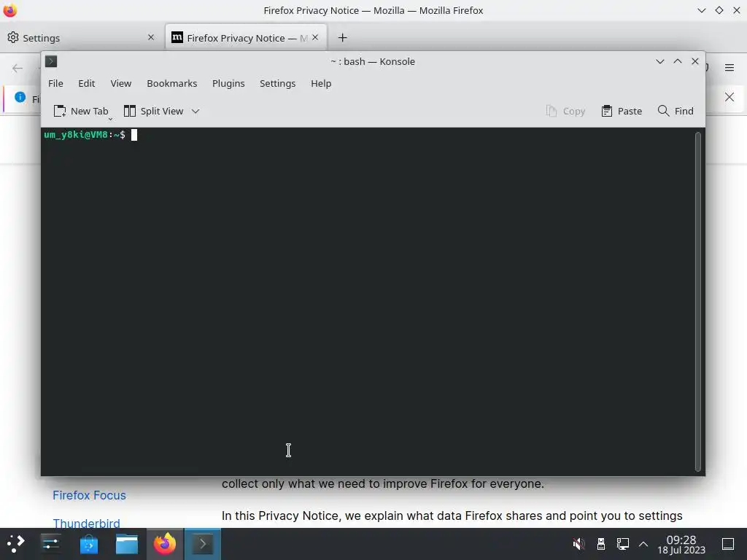Image resolution: width=747 pixels, height=560 pixels.
Task: Click the Find toolbar button
Action: click(675, 111)
